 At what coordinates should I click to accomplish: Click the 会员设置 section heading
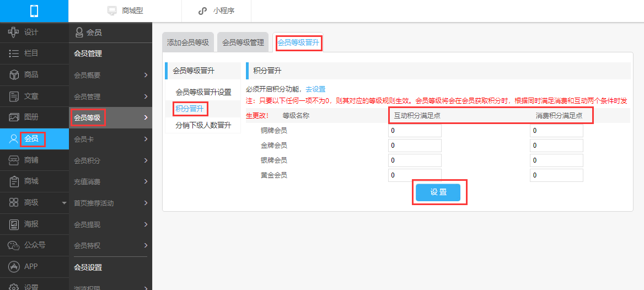88,268
